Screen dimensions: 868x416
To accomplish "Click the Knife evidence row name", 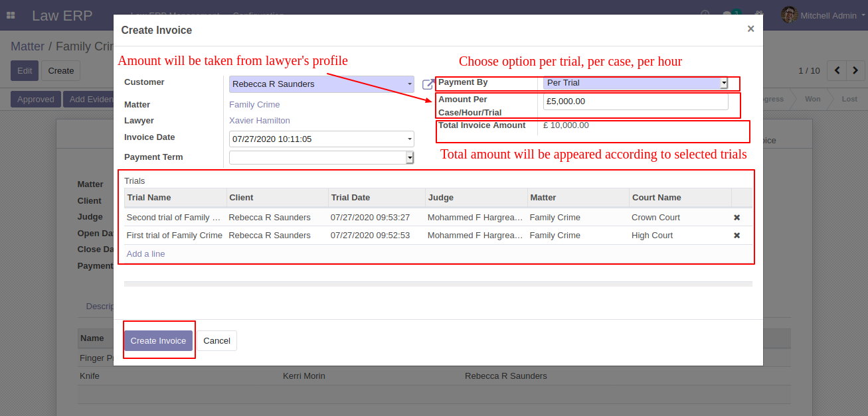I will click(x=90, y=376).
